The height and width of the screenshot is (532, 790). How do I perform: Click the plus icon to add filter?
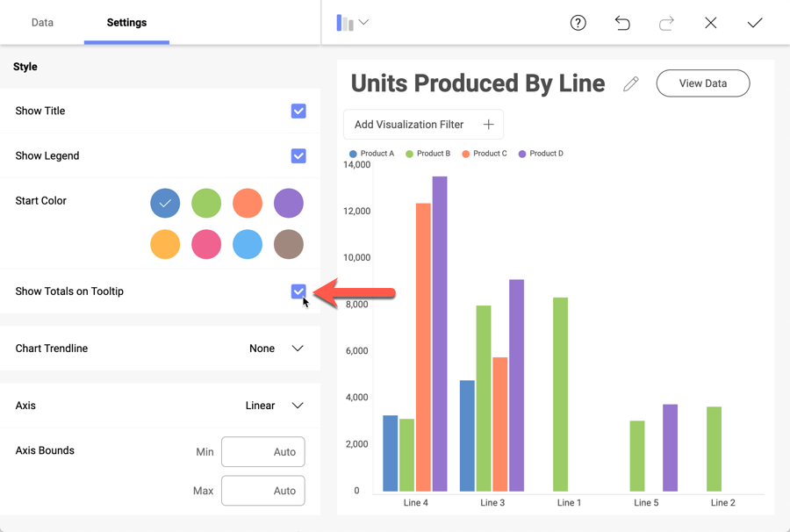(x=489, y=125)
